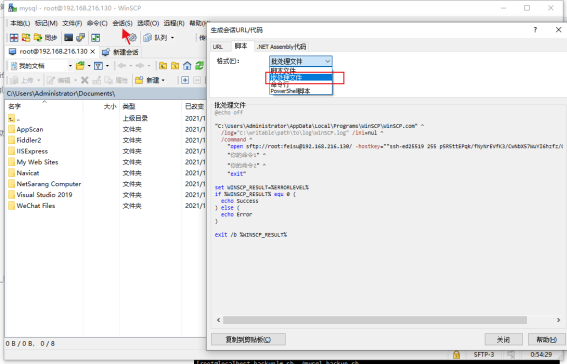
Task: Open the 选项(O) menu
Action: tap(148, 23)
